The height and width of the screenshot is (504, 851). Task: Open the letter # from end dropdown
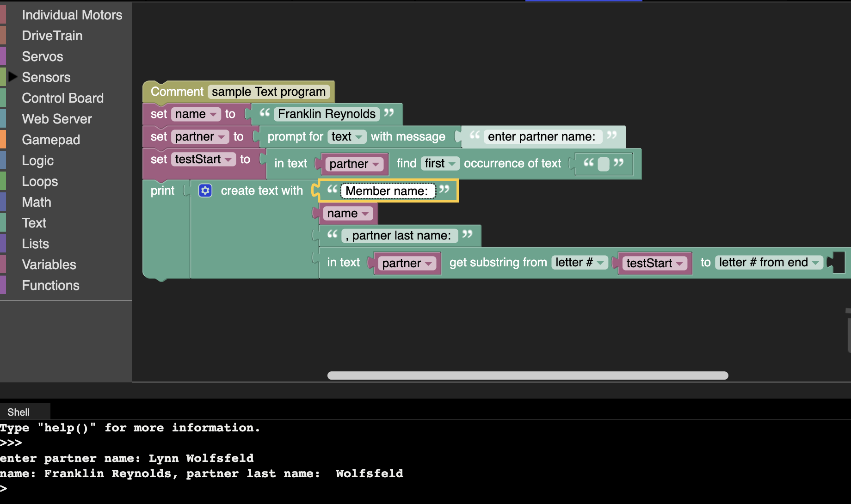click(x=769, y=262)
